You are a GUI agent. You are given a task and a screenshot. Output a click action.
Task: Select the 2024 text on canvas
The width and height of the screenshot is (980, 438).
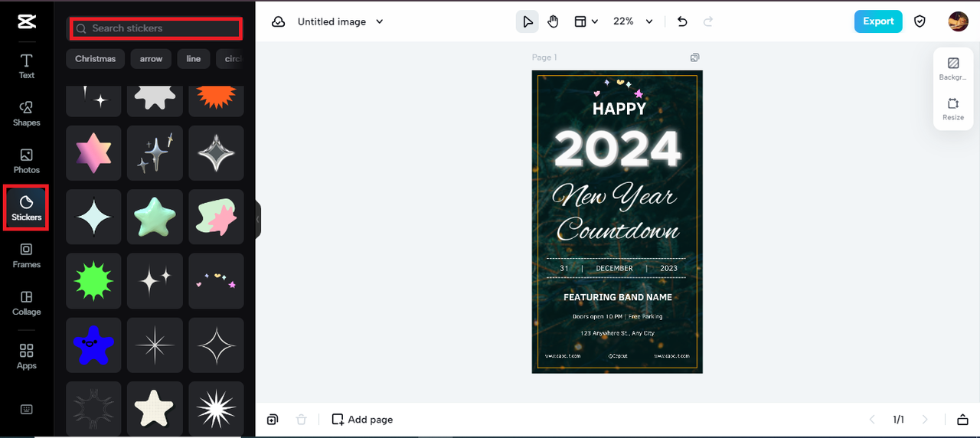tap(617, 149)
